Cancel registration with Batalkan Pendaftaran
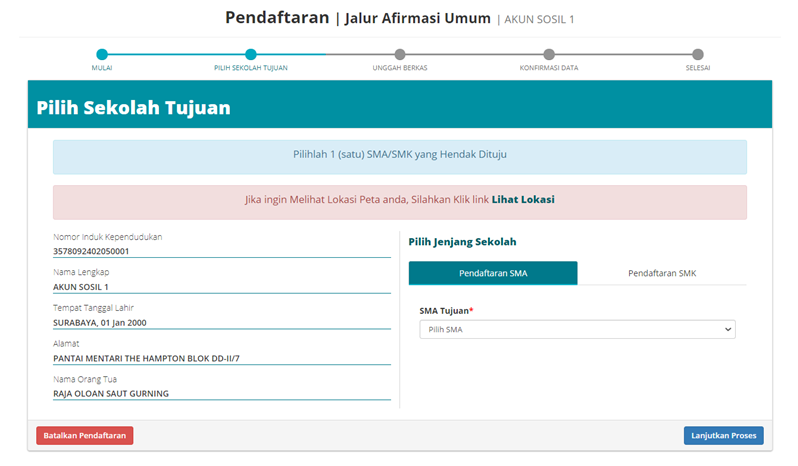This screenshot has width=798, height=466. pyautogui.click(x=84, y=435)
